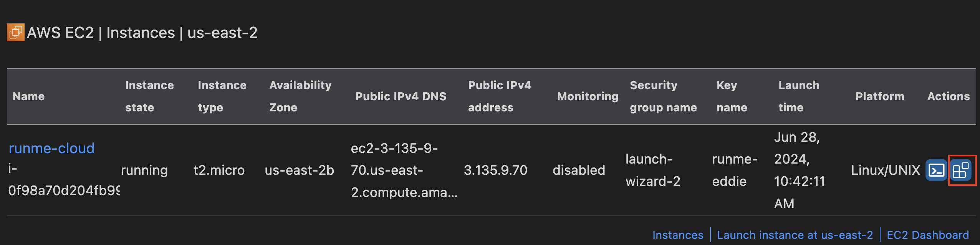Screen dimensions: 980x245
Task: Select the Public IPv4 DNS header
Action: coord(401,96)
